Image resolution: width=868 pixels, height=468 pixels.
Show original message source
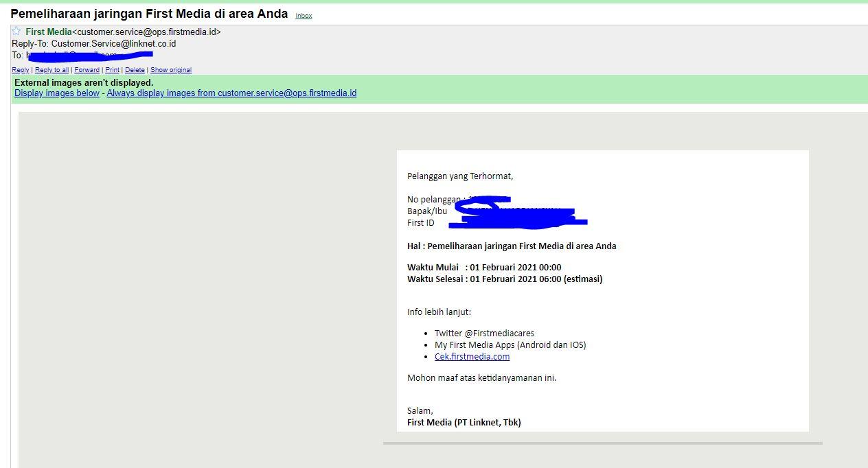point(171,70)
